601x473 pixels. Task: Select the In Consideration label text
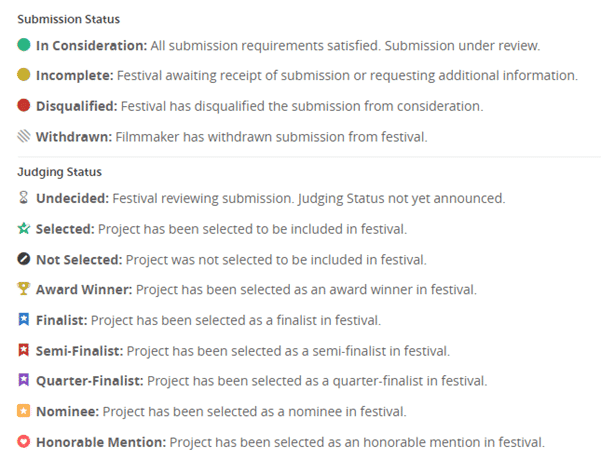92,46
